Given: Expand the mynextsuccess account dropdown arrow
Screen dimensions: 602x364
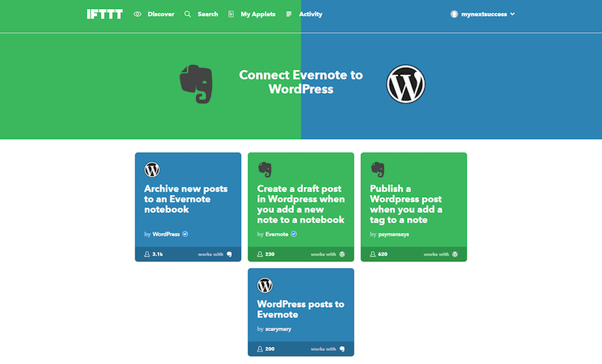Looking at the screenshot, I should coord(512,14).
